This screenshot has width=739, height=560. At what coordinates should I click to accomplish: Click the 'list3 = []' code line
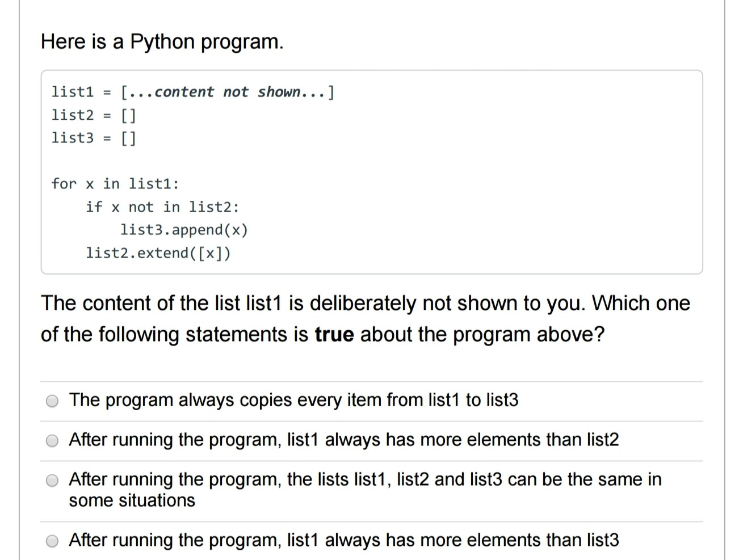(x=94, y=138)
